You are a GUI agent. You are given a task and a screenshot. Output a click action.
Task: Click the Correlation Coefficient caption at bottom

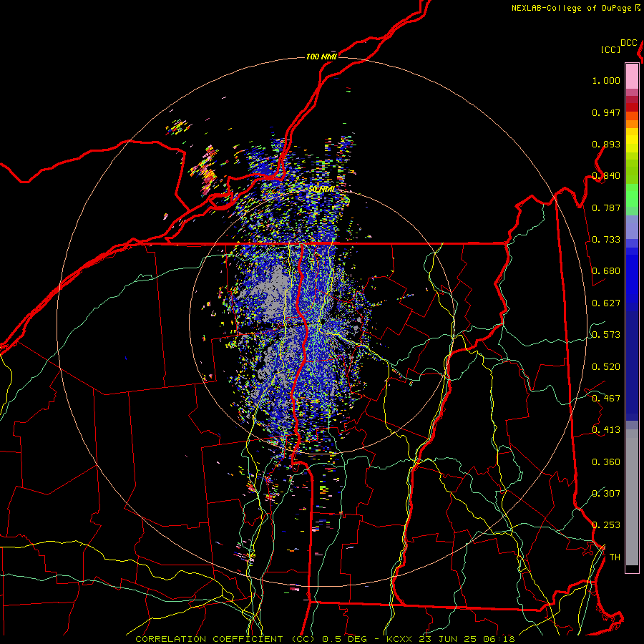(x=325, y=639)
